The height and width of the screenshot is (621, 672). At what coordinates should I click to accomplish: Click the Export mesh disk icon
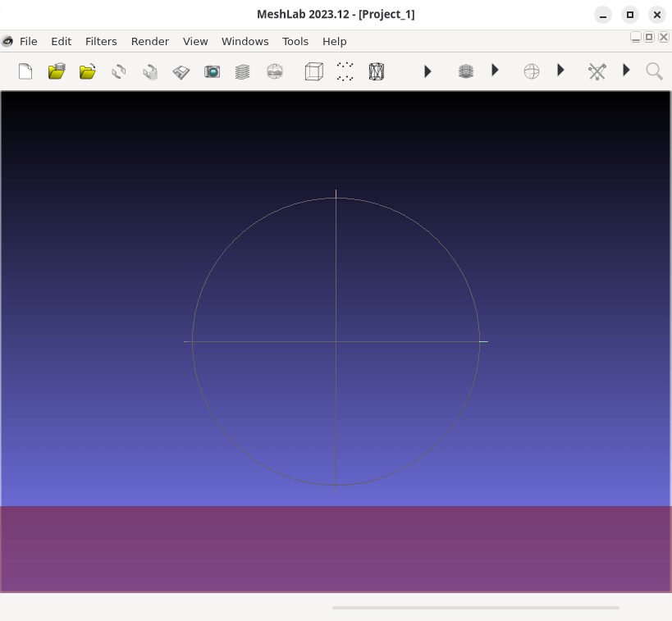tap(181, 71)
